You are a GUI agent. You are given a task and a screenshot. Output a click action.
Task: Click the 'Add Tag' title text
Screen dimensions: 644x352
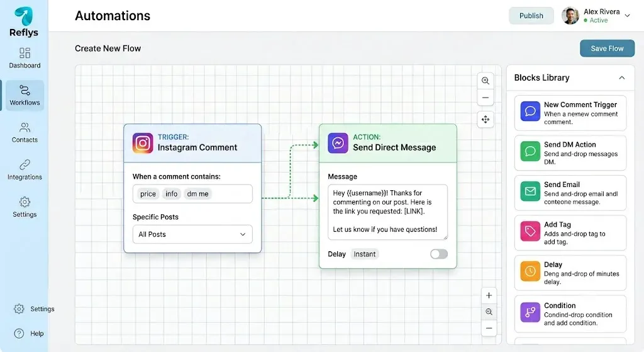557,225
